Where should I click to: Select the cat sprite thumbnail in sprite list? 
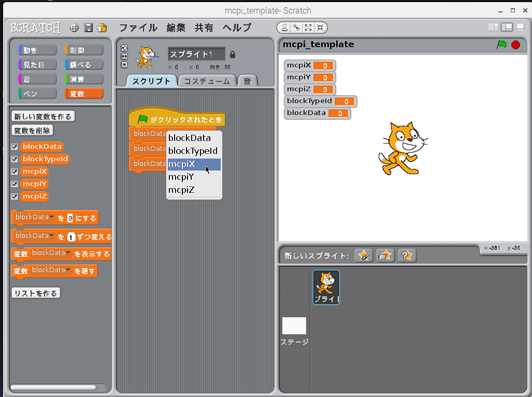click(326, 287)
